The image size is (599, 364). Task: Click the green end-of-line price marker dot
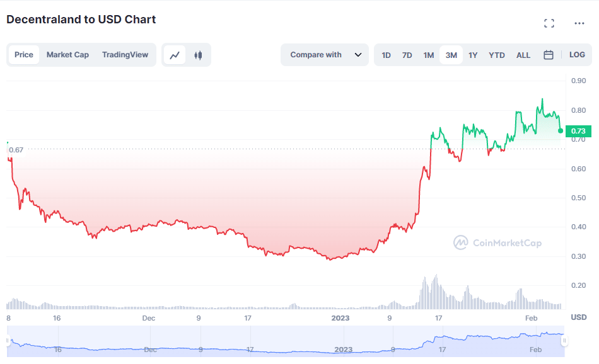pos(561,131)
